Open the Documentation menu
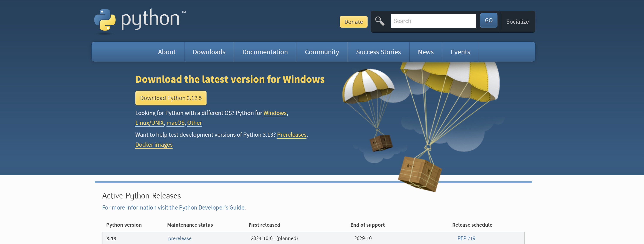Viewport: 644px width, 244px height. [x=265, y=52]
